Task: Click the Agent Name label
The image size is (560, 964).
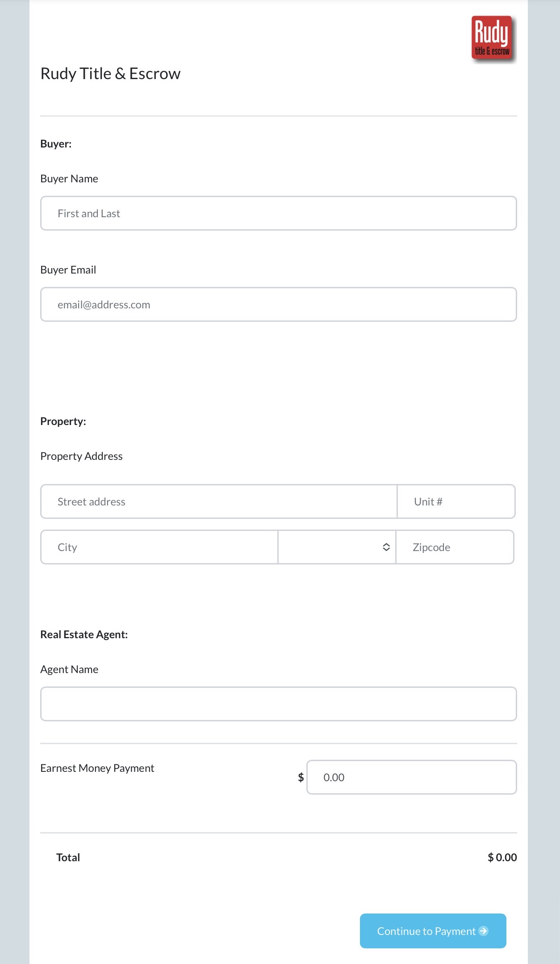Action: coord(69,669)
